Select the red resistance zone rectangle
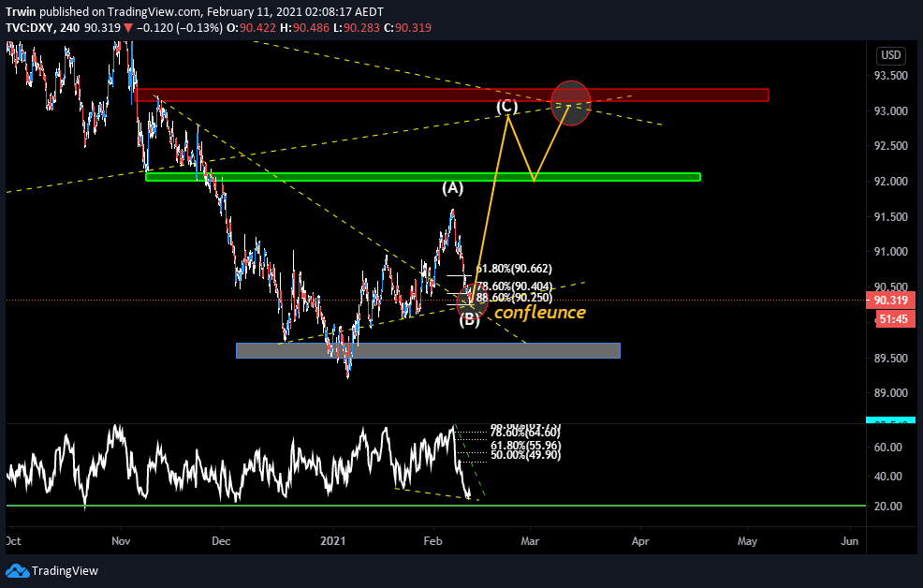Image resolution: width=923 pixels, height=588 pixels. coord(451,95)
